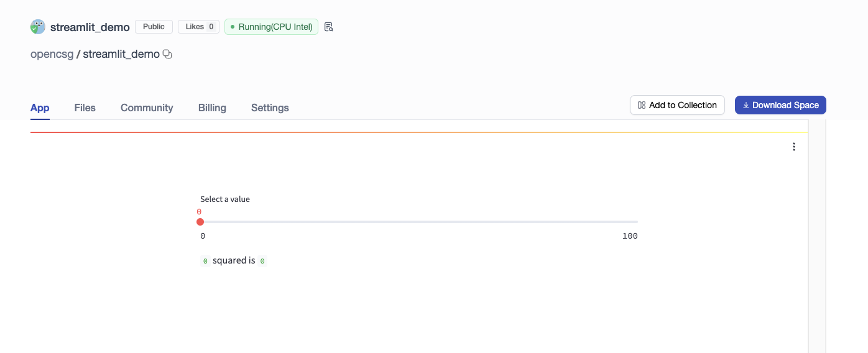Screen dimensions: 868x353
Task: Click the streamlit_demo owl avatar icon
Action: click(38, 27)
